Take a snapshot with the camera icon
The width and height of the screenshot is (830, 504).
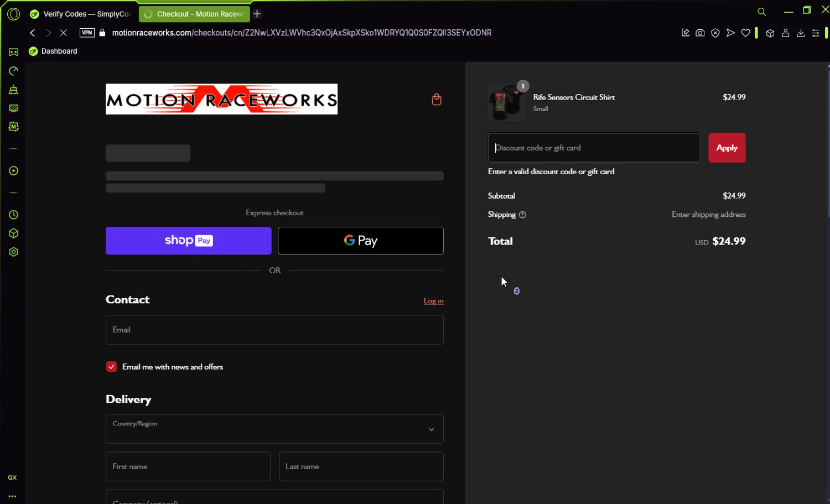point(700,33)
